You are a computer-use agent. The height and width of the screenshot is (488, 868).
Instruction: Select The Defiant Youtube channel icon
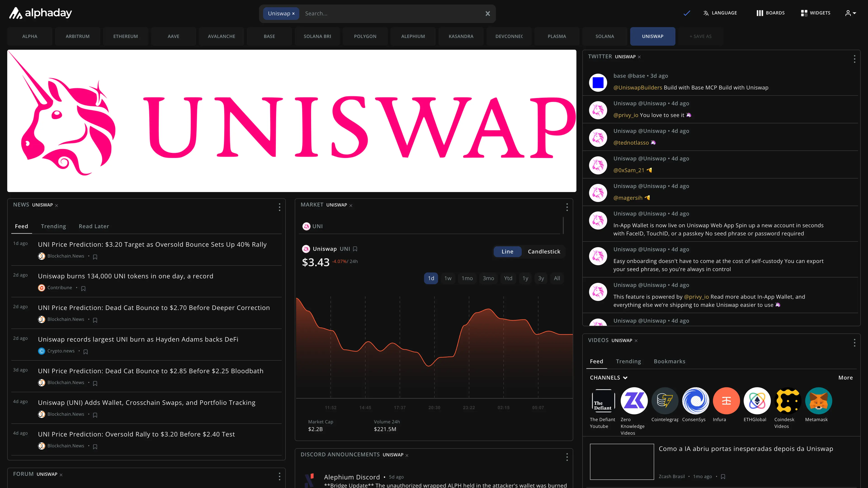(603, 400)
